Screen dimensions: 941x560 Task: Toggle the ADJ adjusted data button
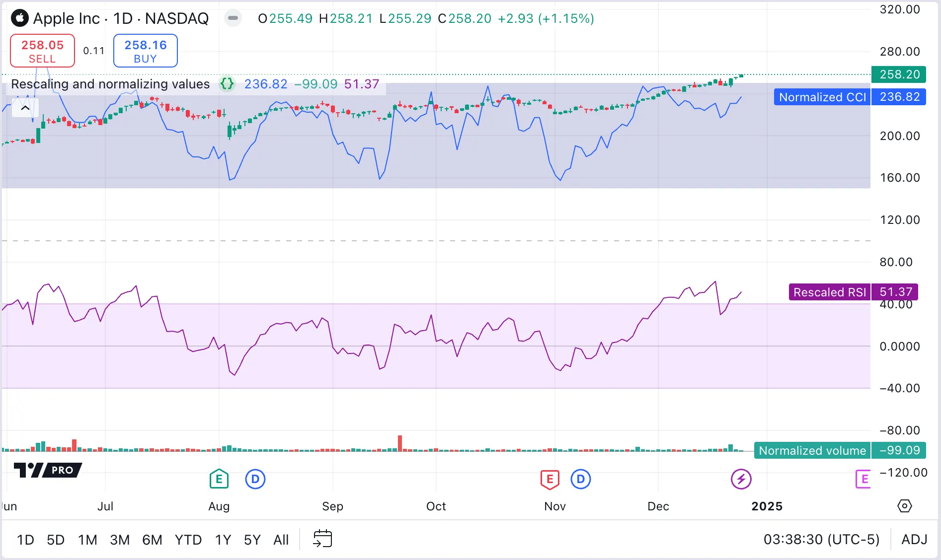pos(914,539)
